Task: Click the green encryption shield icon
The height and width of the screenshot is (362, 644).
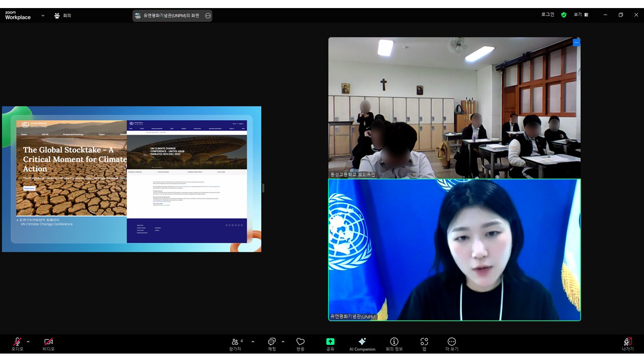Action: (564, 15)
